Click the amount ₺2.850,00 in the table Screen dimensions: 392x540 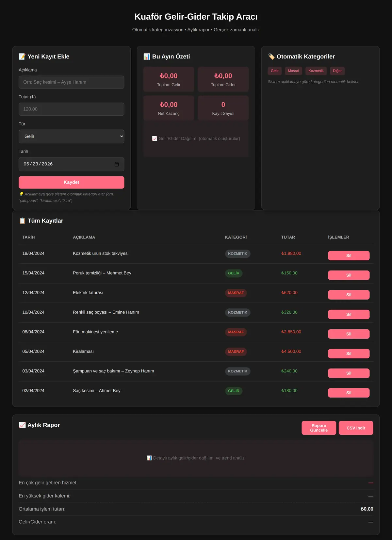coord(291,332)
